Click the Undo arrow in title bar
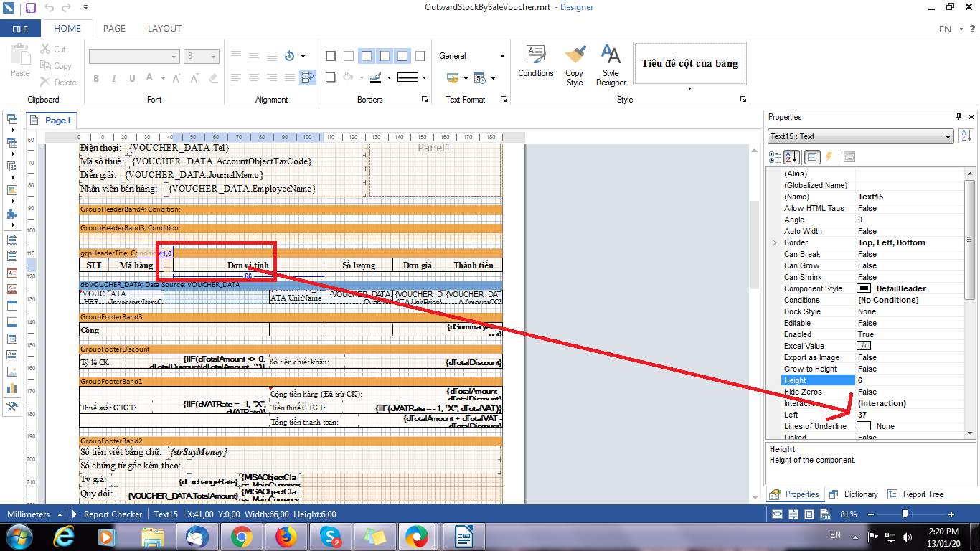Image resolution: width=980 pixels, height=551 pixels. (50, 8)
